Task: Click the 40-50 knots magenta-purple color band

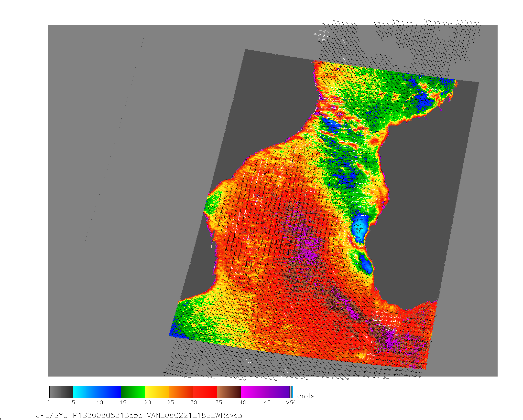Action: (265, 392)
